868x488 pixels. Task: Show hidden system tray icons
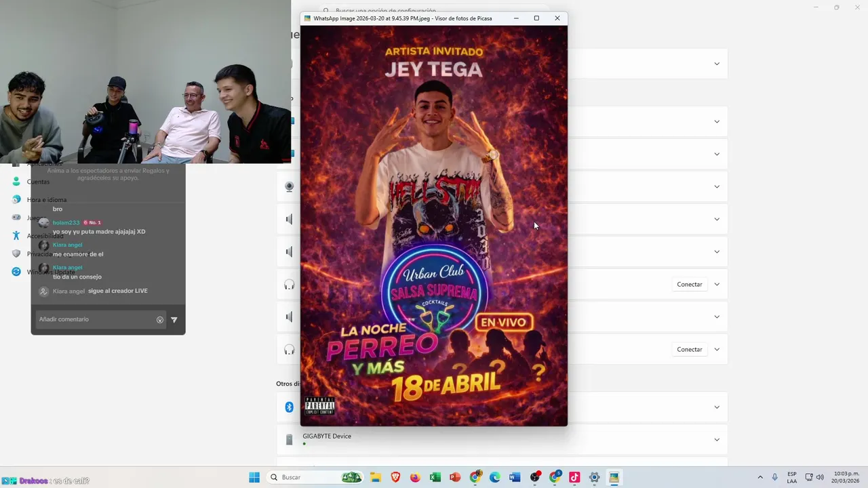coord(759,477)
